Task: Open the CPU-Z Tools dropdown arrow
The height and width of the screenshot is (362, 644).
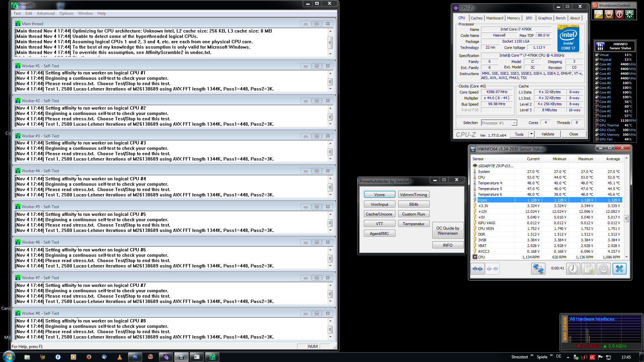Action: pos(531,134)
